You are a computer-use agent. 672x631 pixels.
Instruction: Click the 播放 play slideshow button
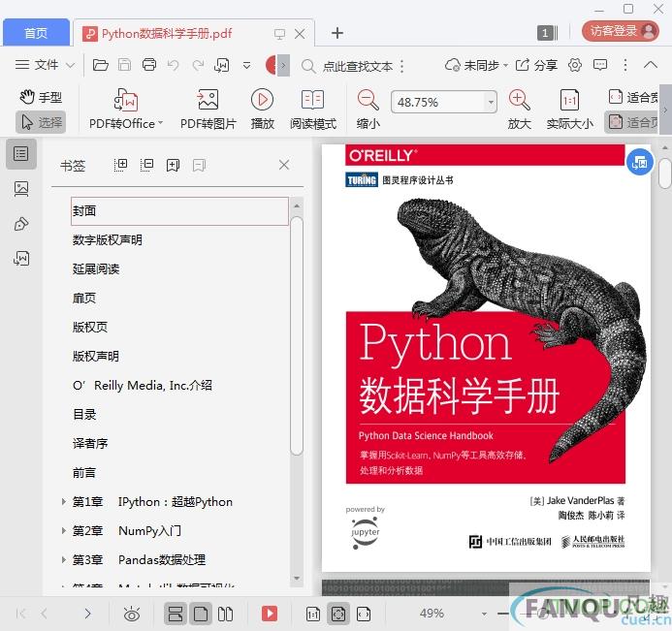tap(262, 109)
